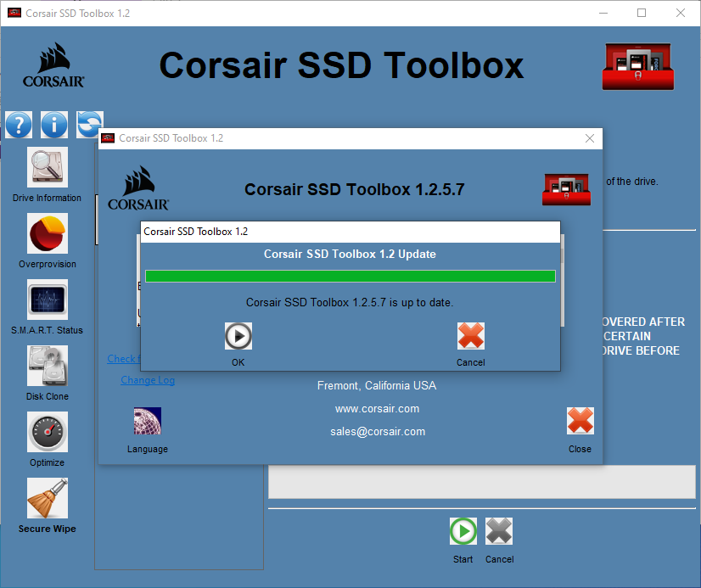Confirm update with the OK icon
The height and width of the screenshot is (588, 701).
[x=238, y=336]
